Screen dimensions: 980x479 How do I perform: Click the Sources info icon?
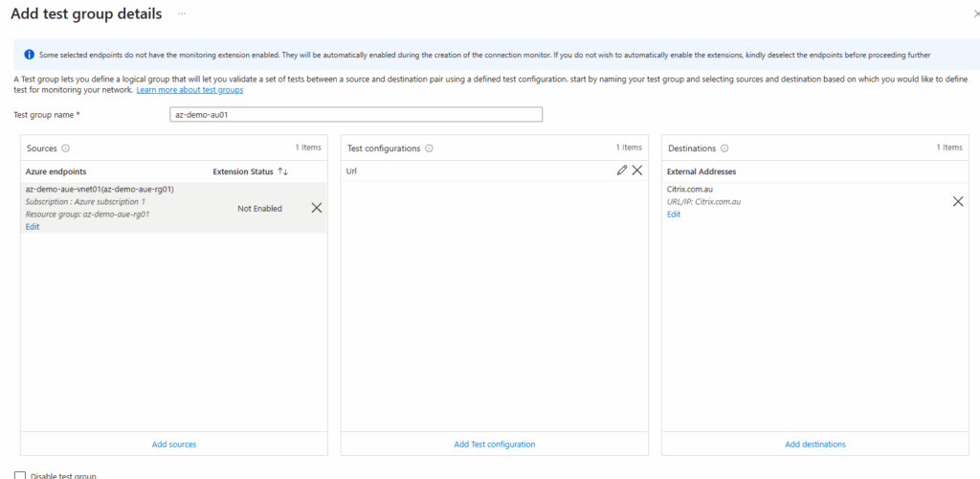66,148
